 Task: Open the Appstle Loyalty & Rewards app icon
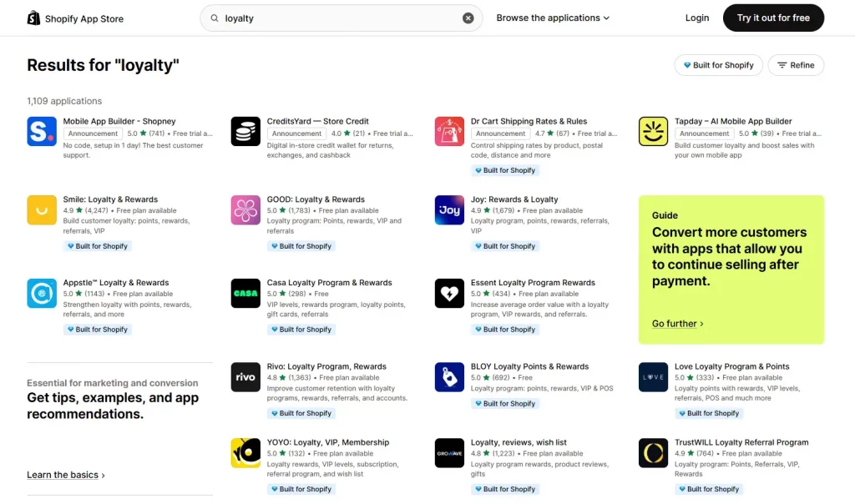point(42,293)
